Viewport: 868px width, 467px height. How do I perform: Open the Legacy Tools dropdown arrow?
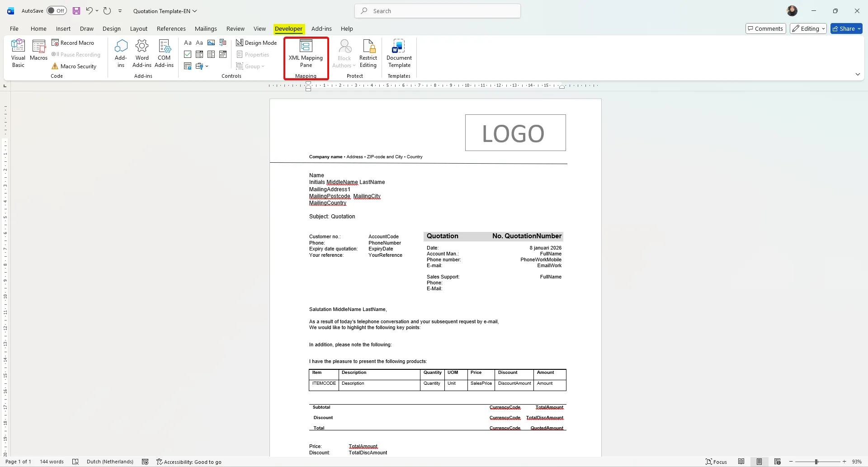(207, 66)
